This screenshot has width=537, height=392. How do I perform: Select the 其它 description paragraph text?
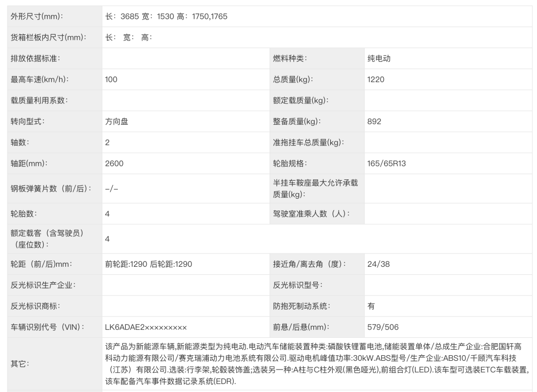316,364
